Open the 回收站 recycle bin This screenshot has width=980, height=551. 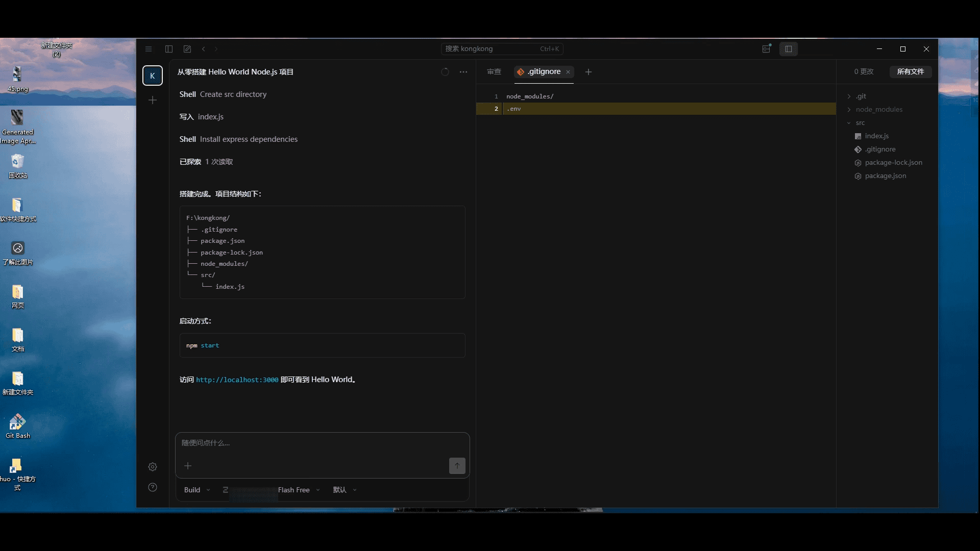(x=17, y=166)
